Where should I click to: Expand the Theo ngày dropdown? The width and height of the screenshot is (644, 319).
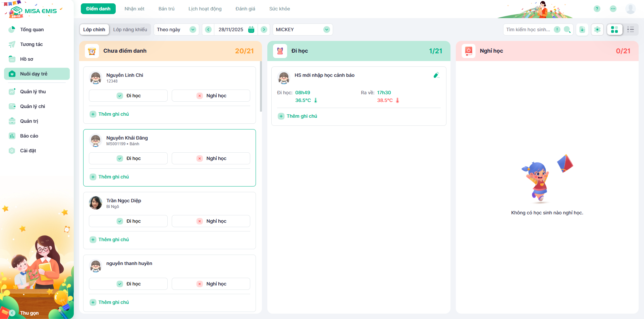(176, 30)
